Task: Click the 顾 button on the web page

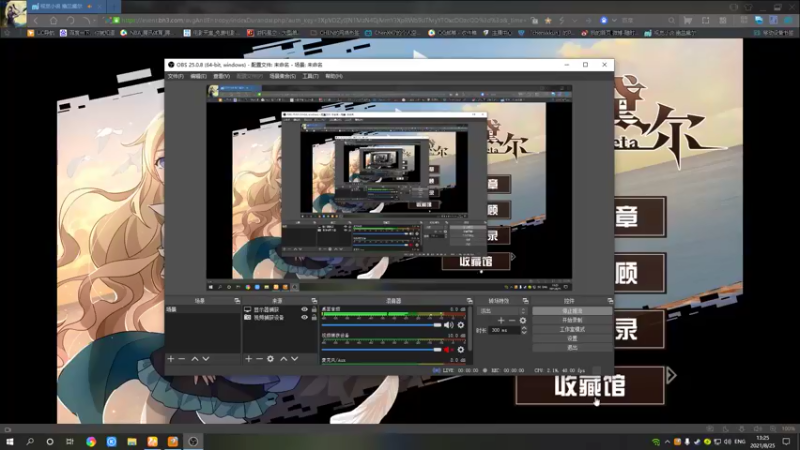Action: pyautogui.click(x=640, y=273)
